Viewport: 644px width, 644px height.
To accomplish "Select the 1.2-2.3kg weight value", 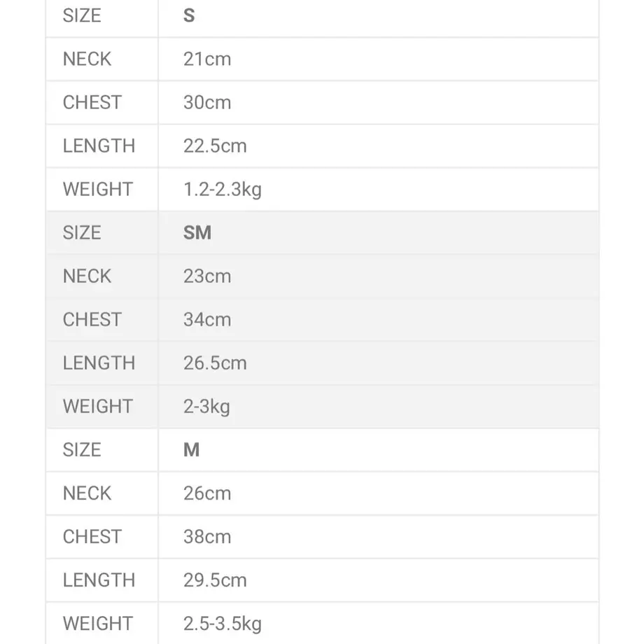I will (x=222, y=190).
